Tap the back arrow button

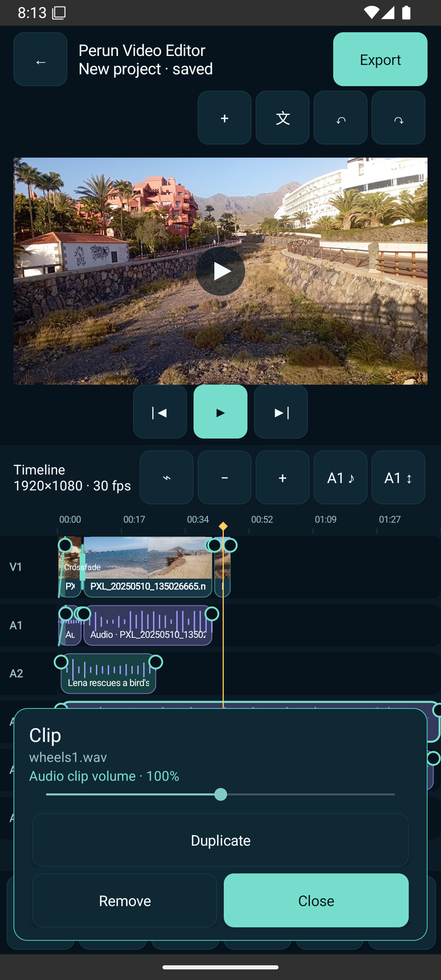tap(40, 59)
